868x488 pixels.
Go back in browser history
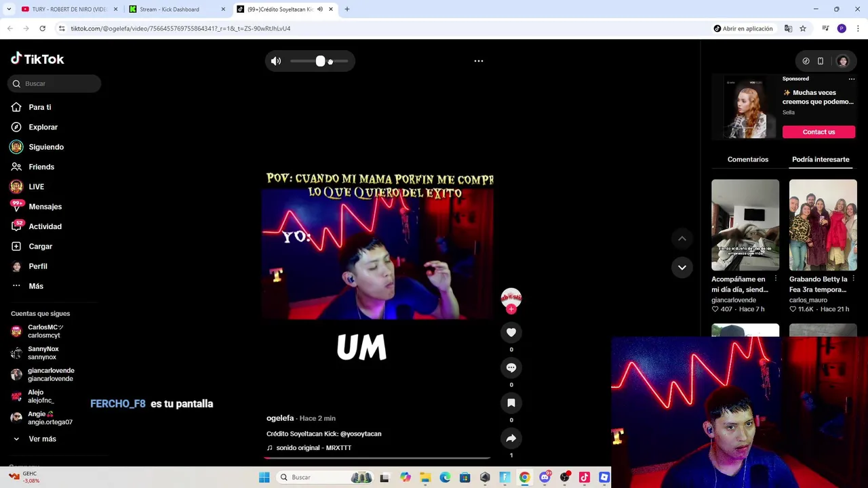click(x=10, y=28)
